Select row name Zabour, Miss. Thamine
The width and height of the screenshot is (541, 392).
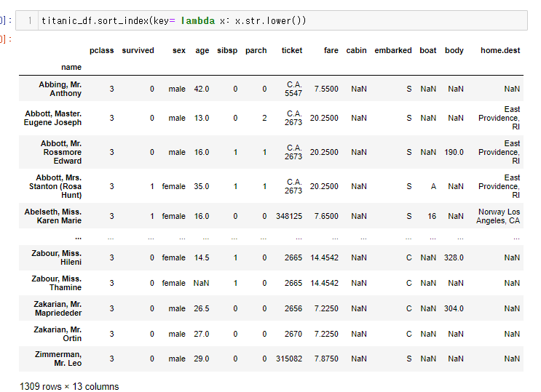tap(57, 283)
